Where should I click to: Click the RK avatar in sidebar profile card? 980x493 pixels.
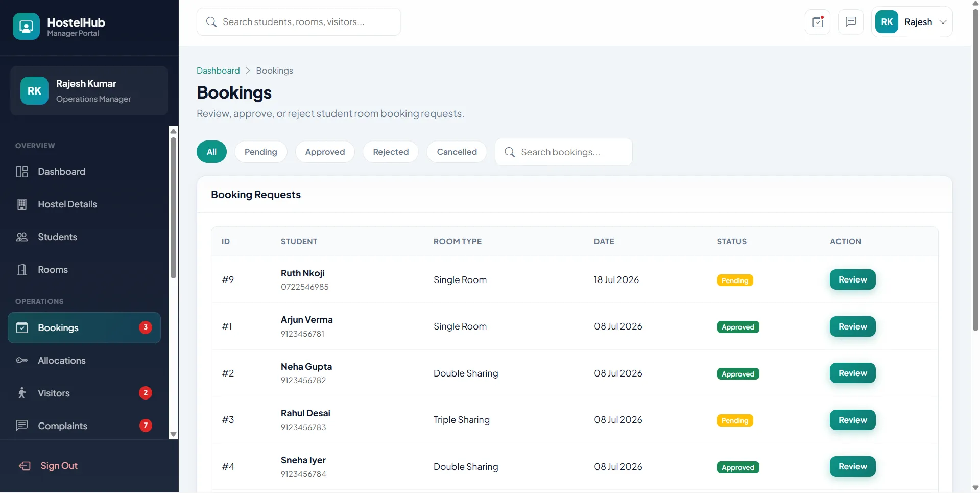click(x=34, y=90)
